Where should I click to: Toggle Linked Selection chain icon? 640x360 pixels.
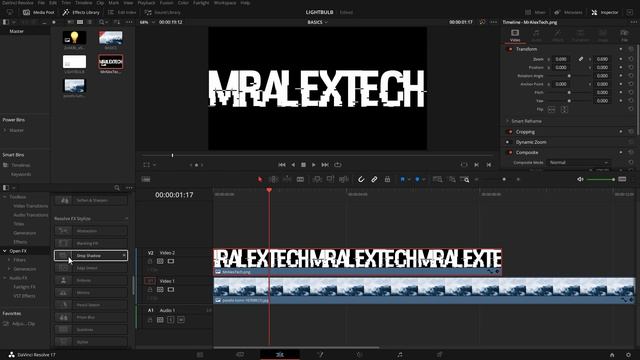pyautogui.click(x=374, y=179)
